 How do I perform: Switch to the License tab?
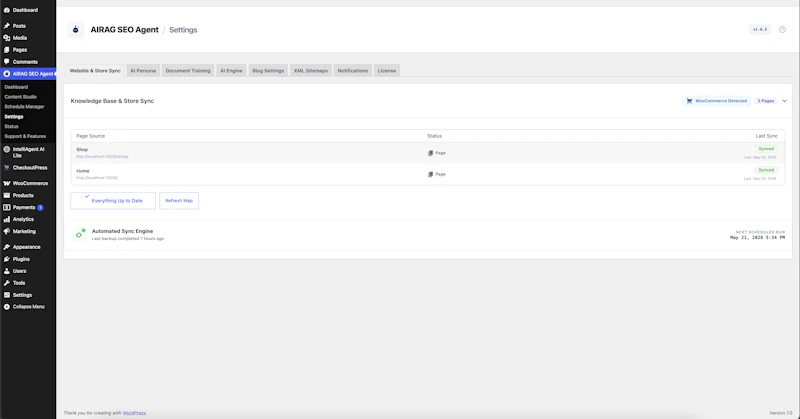[x=387, y=71]
